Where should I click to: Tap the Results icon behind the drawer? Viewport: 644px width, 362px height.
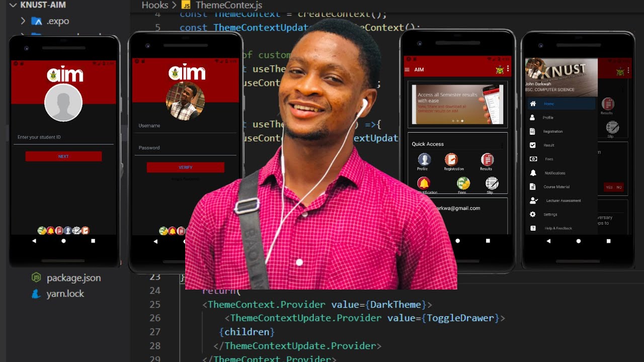(x=608, y=104)
